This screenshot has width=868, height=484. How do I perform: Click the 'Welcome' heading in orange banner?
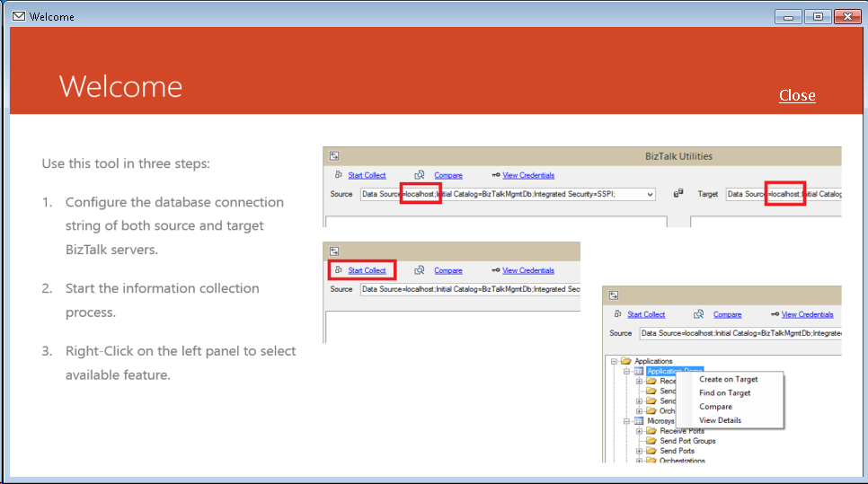point(120,86)
